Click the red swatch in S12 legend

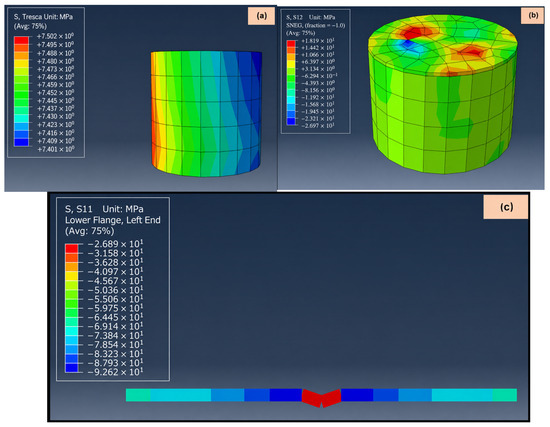pyautogui.click(x=291, y=44)
